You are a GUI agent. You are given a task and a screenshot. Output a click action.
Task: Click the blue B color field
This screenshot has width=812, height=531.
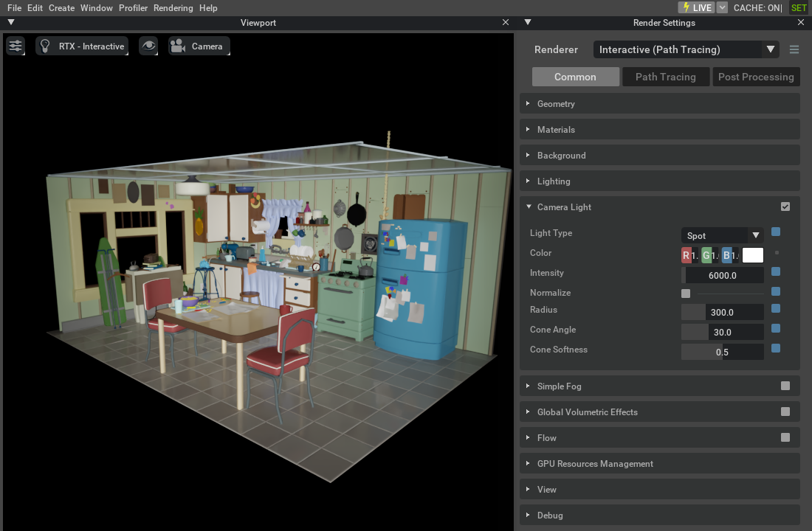[730, 255]
